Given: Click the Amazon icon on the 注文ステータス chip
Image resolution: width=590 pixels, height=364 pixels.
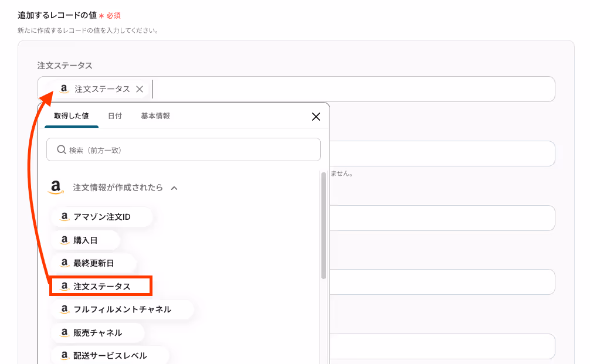Looking at the screenshot, I should [64, 89].
